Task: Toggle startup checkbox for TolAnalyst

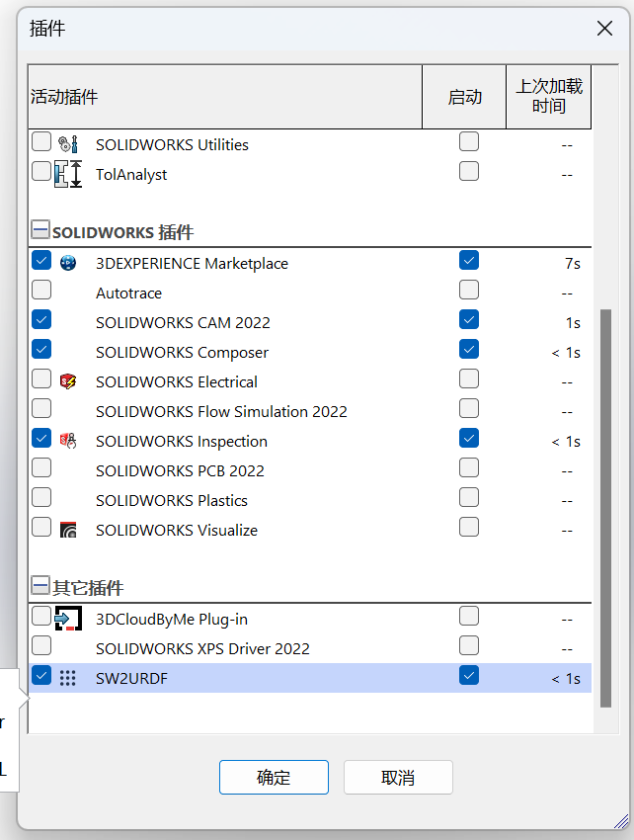Action: tap(469, 171)
